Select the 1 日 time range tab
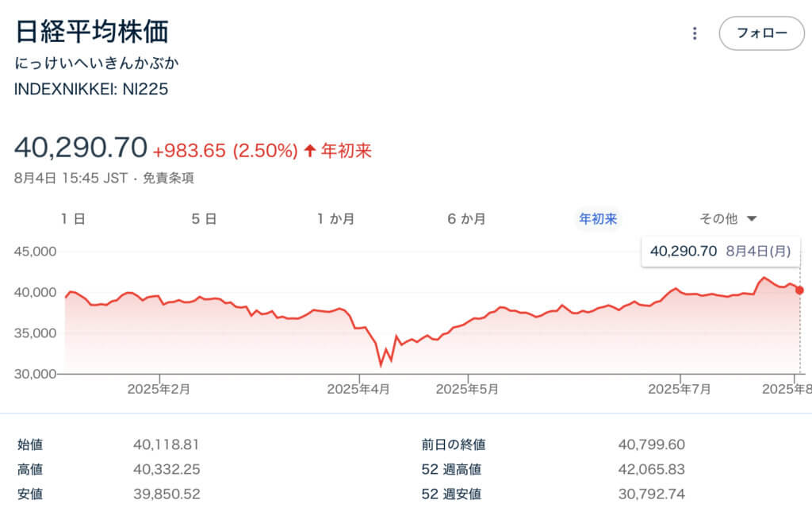 pos(73,219)
